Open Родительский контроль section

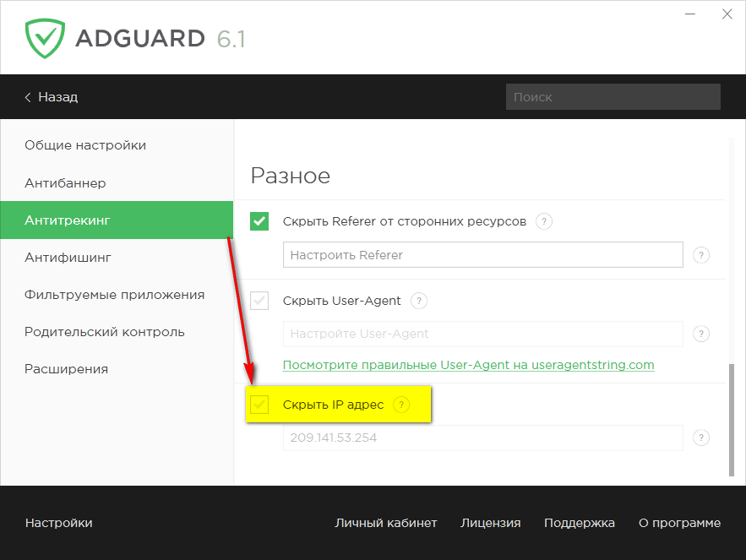[x=105, y=332]
